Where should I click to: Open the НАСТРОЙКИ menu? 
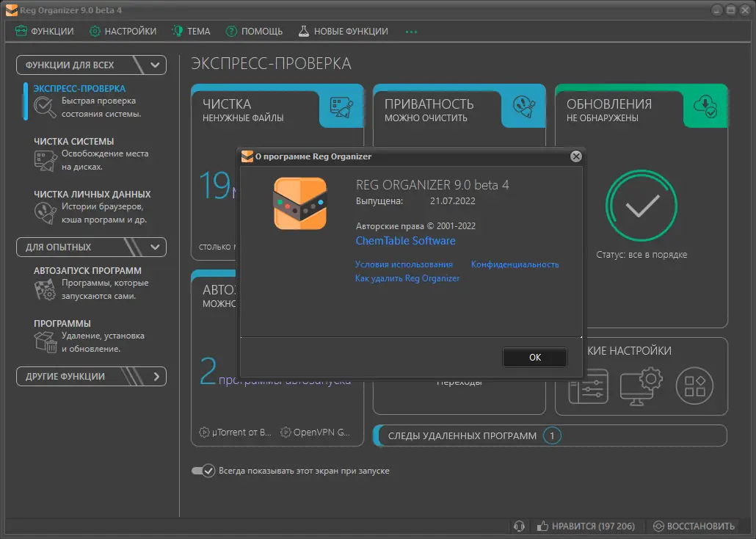point(123,32)
